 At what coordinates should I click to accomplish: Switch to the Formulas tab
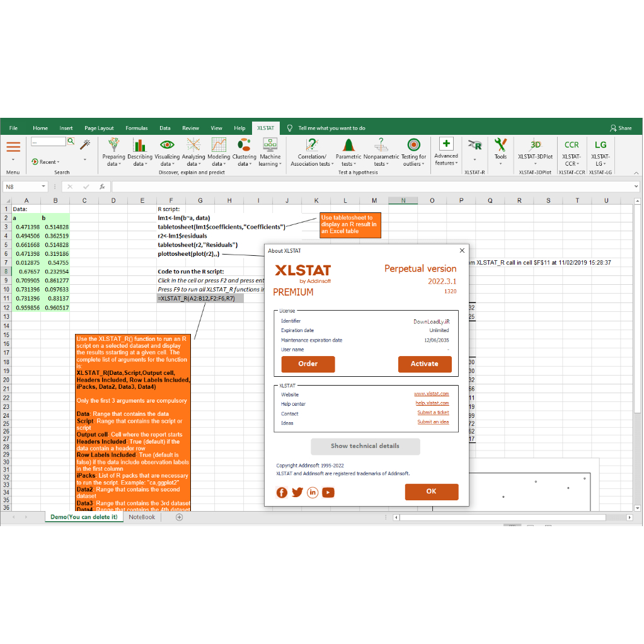point(136,128)
